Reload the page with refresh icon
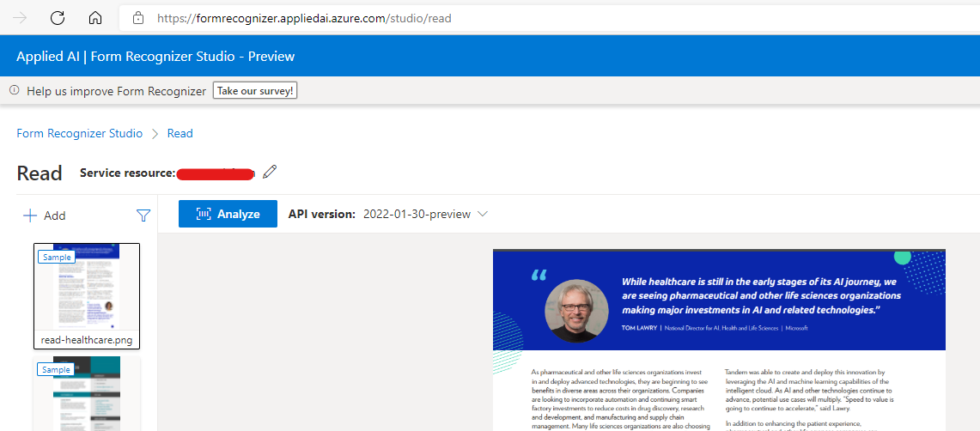Viewport: 980px width, 431px height. pos(58,18)
